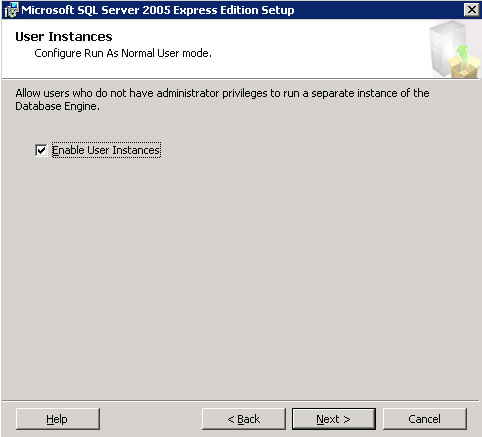Viewport: 482px width, 437px height.
Task: Click the checkmark inside the checkbox
Action: (x=41, y=150)
